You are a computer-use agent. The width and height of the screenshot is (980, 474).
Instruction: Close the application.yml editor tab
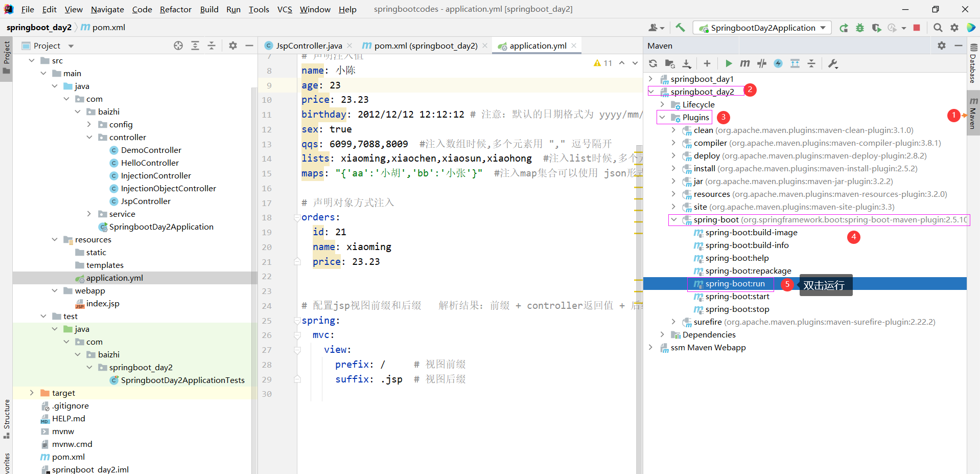pos(574,46)
